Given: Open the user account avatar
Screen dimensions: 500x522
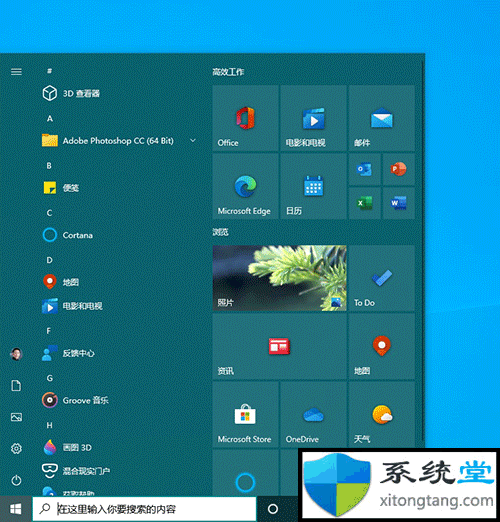Looking at the screenshot, I should (16, 354).
